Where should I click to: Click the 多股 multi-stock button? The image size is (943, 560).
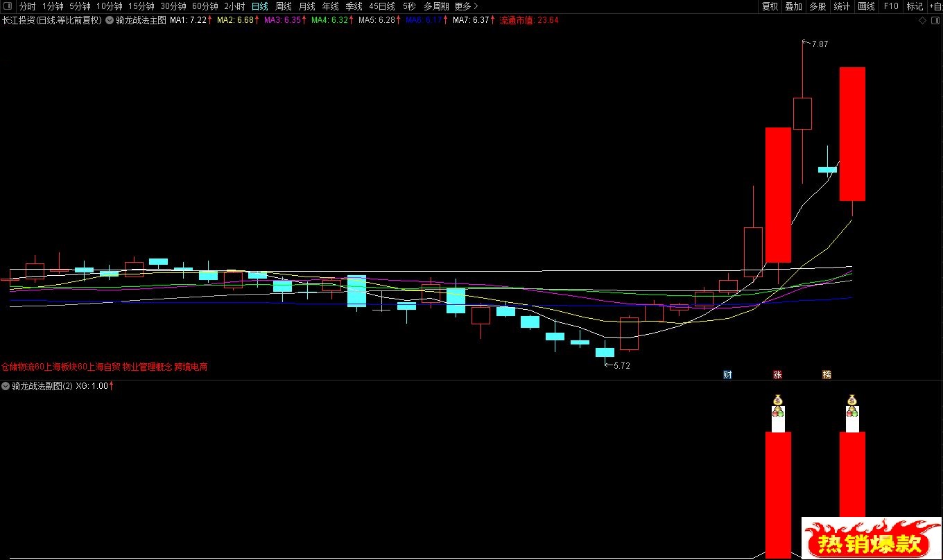pyautogui.click(x=817, y=6)
